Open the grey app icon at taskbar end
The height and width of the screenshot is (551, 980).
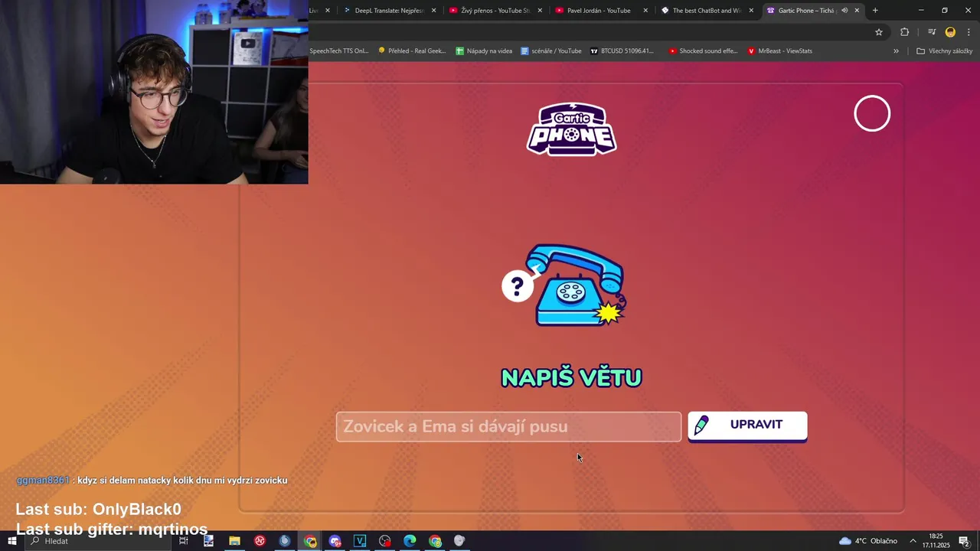click(x=459, y=541)
